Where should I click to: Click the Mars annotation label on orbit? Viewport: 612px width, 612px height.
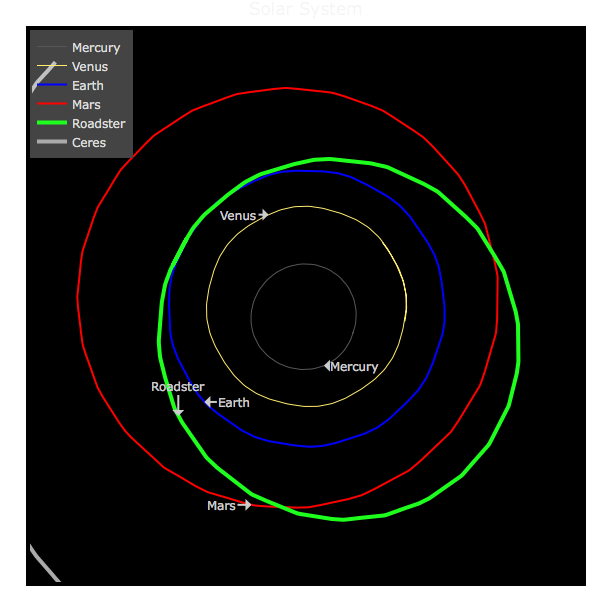(x=221, y=505)
